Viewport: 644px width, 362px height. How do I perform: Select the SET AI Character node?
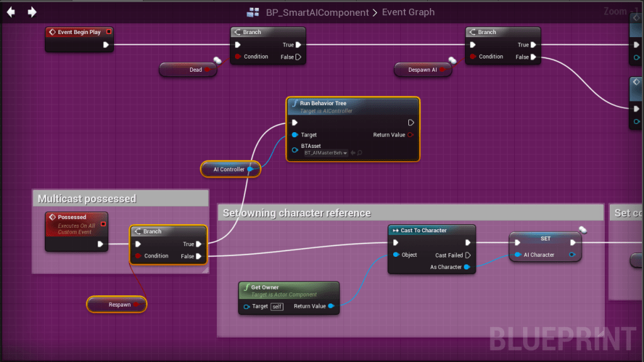coord(545,247)
